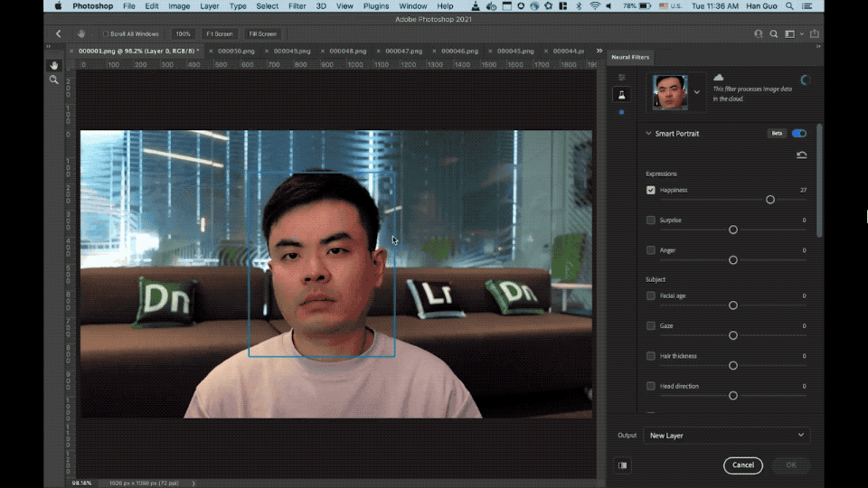Reset Smart Portrait parameters with undo arrow
Viewport: 868px width, 488px height.
click(x=801, y=155)
